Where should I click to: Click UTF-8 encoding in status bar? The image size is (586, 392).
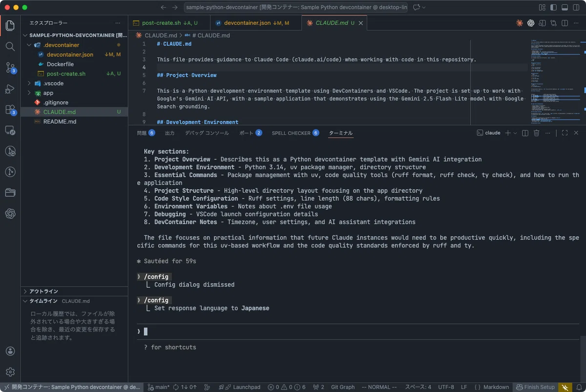[446, 387]
